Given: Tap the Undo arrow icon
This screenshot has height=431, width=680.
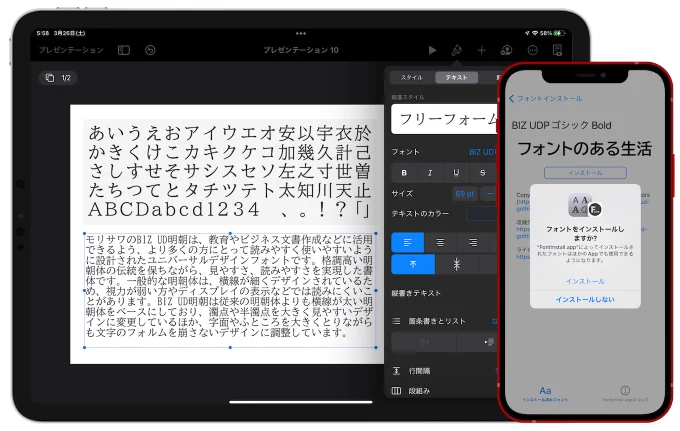Looking at the screenshot, I should 150,50.
